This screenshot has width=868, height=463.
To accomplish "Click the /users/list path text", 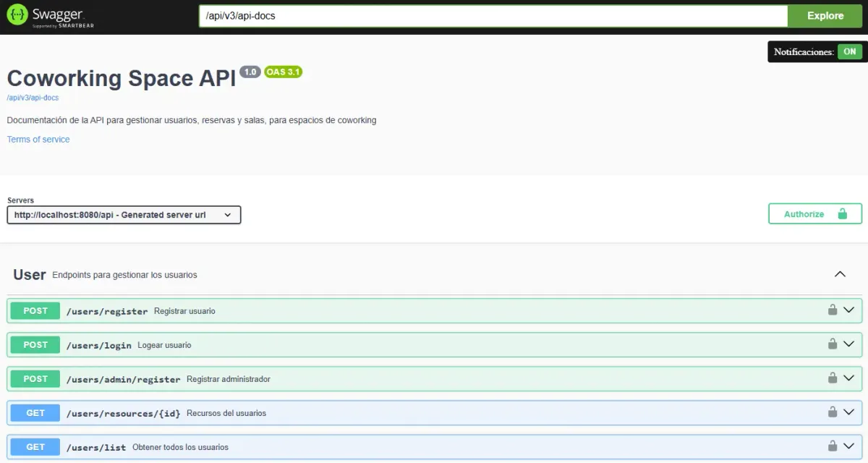I will tap(96, 447).
